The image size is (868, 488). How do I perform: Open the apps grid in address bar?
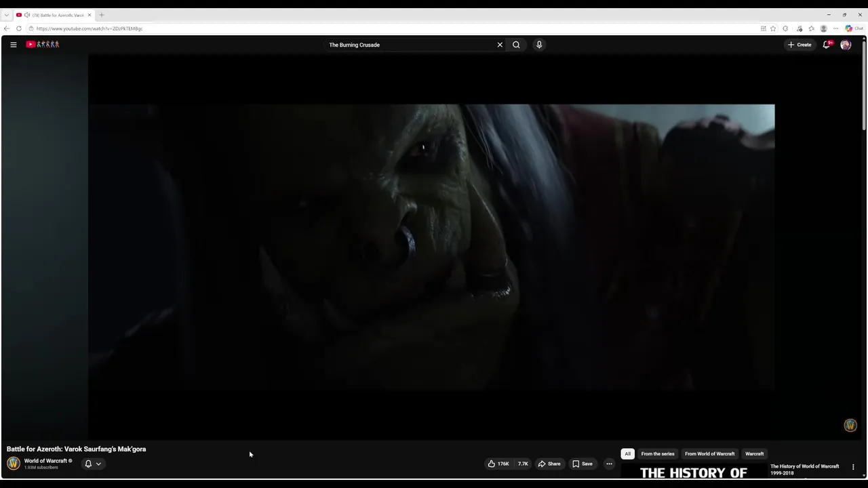tap(763, 28)
